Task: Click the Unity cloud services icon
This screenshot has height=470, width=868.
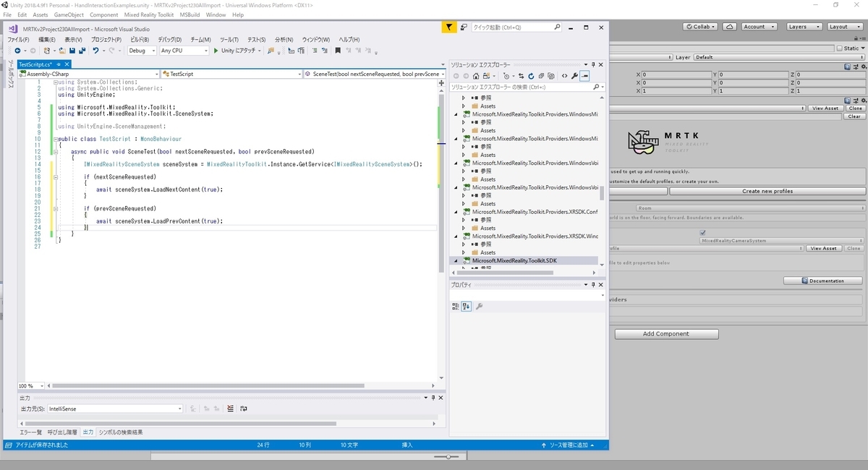Action: [x=730, y=26]
